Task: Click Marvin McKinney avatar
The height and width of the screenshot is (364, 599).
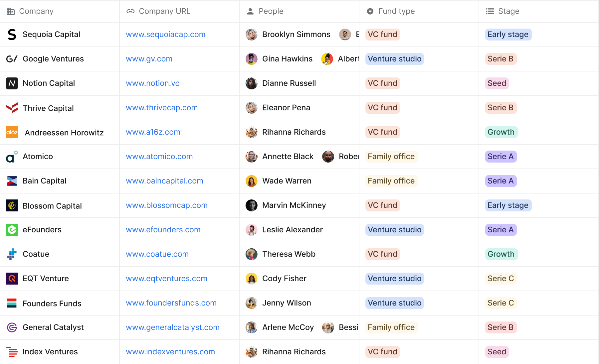Action: pyautogui.click(x=252, y=205)
